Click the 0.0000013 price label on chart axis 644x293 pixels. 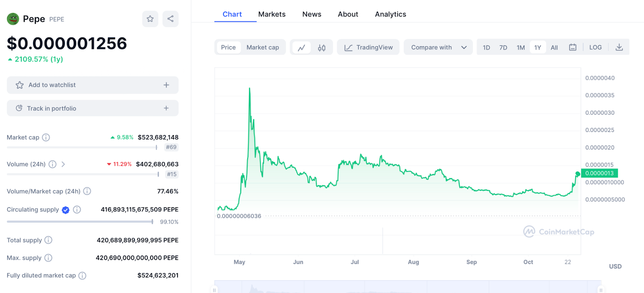coord(599,173)
